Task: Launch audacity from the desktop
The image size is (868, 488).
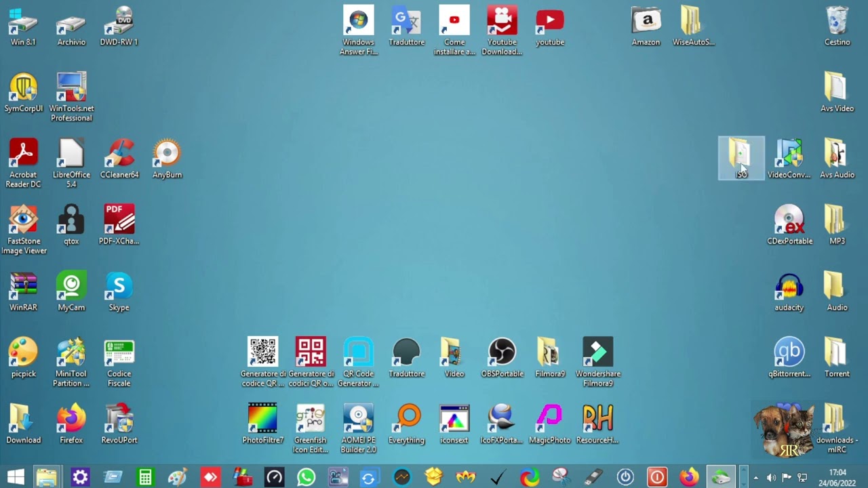Action: [x=789, y=292]
